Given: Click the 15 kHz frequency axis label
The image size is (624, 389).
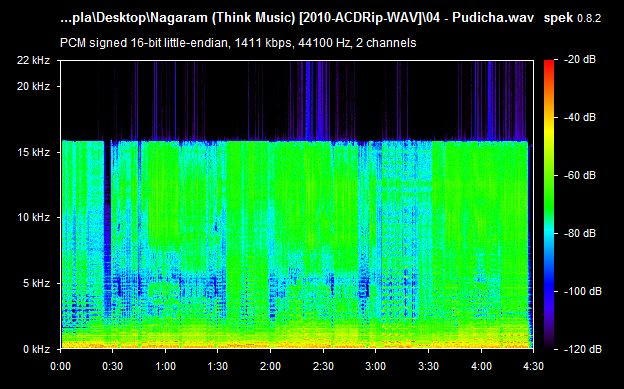Looking at the screenshot, I should pyautogui.click(x=33, y=152).
